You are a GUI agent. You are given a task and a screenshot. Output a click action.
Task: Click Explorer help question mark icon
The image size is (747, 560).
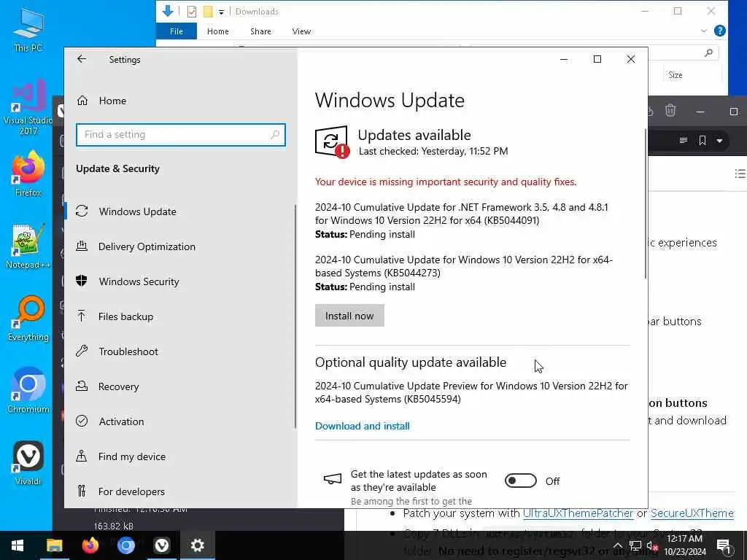[720, 31]
